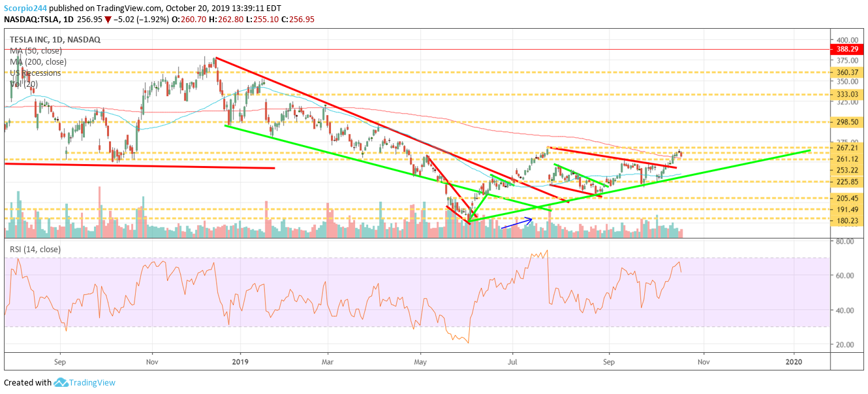Viewport: 868px width, 394px height.
Task: Click the 267.21 price level label
Action: click(x=848, y=148)
